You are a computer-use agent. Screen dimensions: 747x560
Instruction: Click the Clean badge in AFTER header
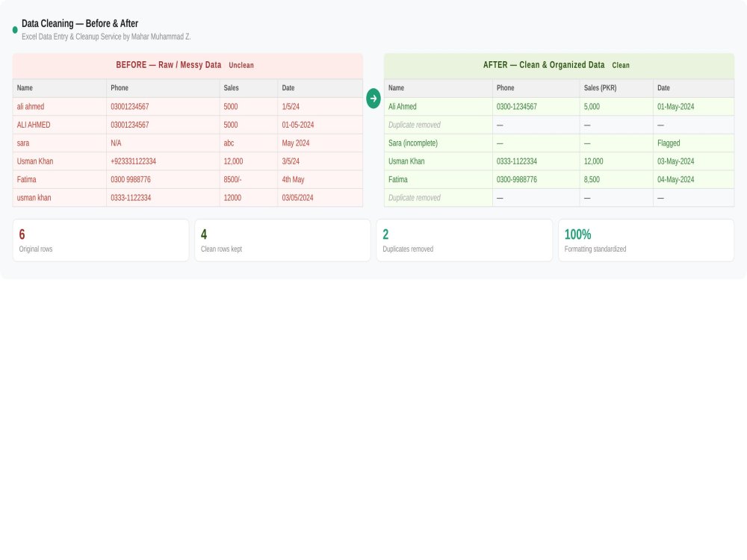pyautogui.click(x=621, y=65)
